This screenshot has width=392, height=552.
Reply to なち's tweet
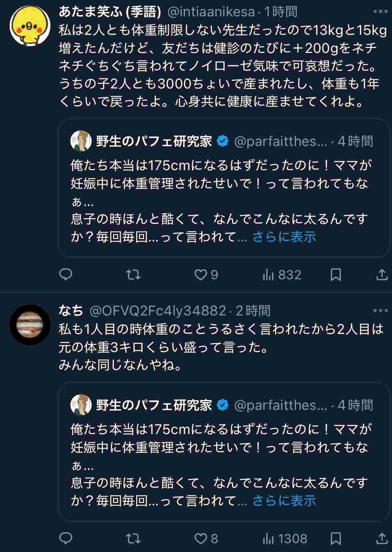66,539
